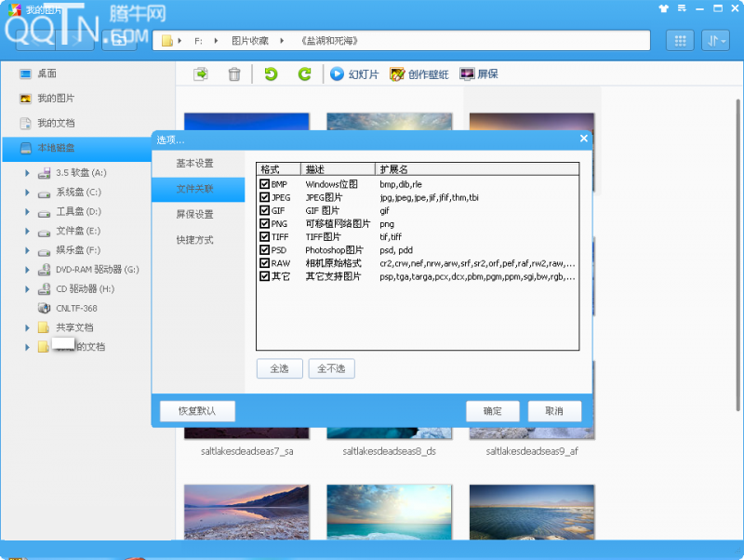The width and height of the screenshot is (744, 560).
Task: Click the 屏保 screensaver toolbar icon
Action: coord(479,74)
